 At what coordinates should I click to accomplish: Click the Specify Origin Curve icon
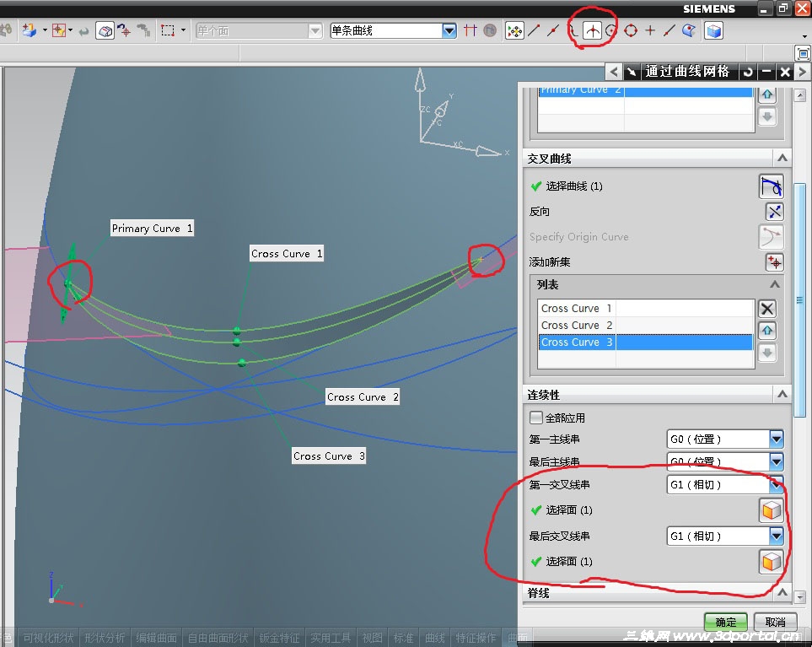tap(771, 237)
